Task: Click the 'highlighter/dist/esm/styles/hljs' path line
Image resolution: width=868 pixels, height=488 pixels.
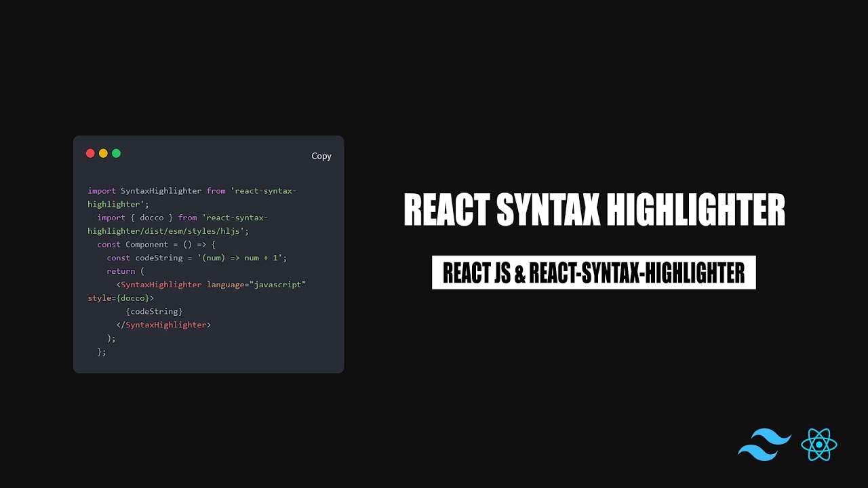Action: click(168, 231)
